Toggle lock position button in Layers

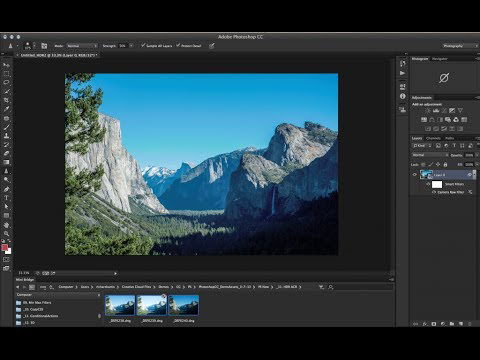(x=438, y=164)
